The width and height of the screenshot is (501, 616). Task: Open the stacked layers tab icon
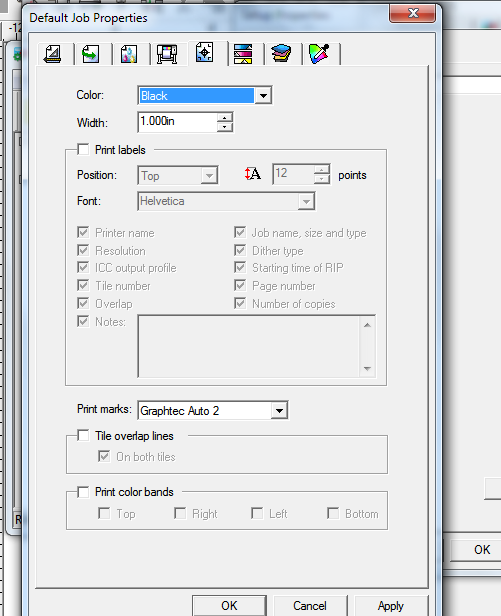point(281,54)
